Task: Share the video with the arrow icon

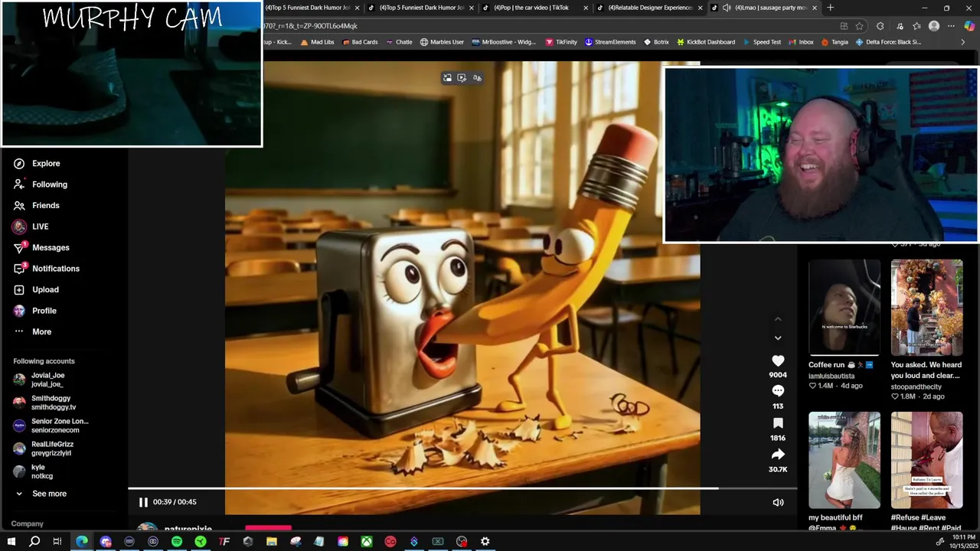Action: [x=778, y=455]
